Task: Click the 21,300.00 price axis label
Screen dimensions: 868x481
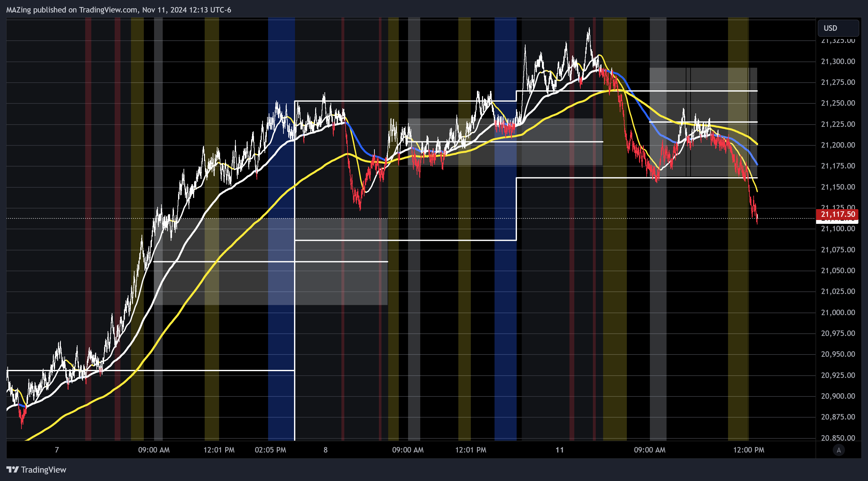Action: pos(838,61)
